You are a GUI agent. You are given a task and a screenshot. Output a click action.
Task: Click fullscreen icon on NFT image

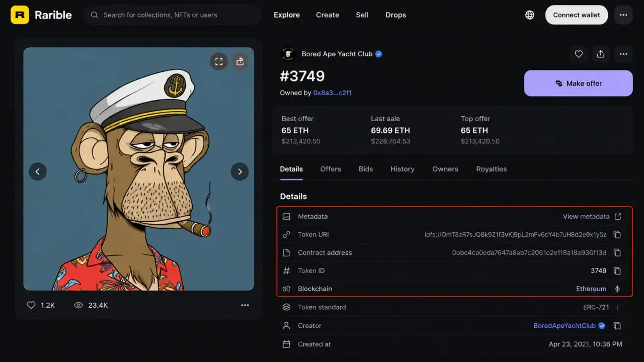(219, 61)
